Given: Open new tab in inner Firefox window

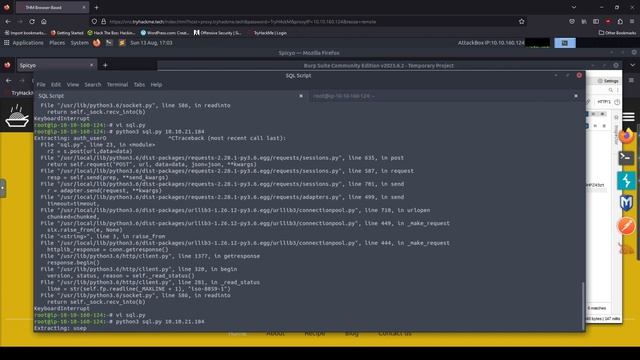Looking at the screenshot, I should (x=105, y=65).
